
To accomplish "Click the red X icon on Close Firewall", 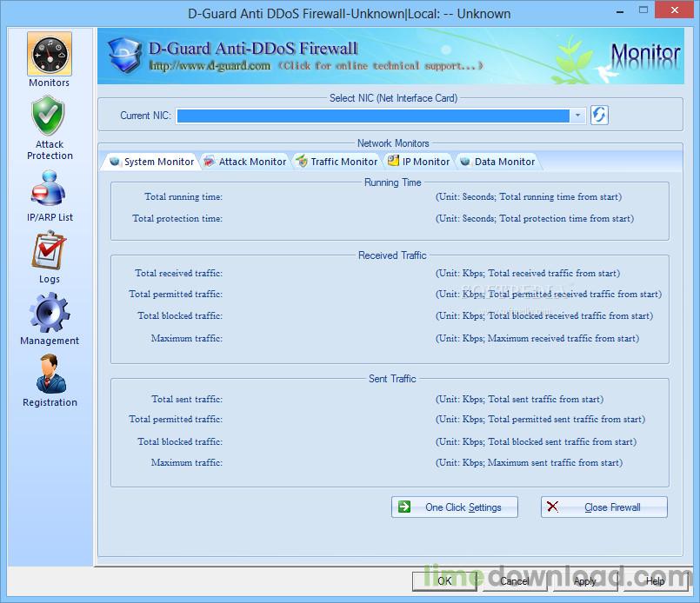I will tap(552, 507).
